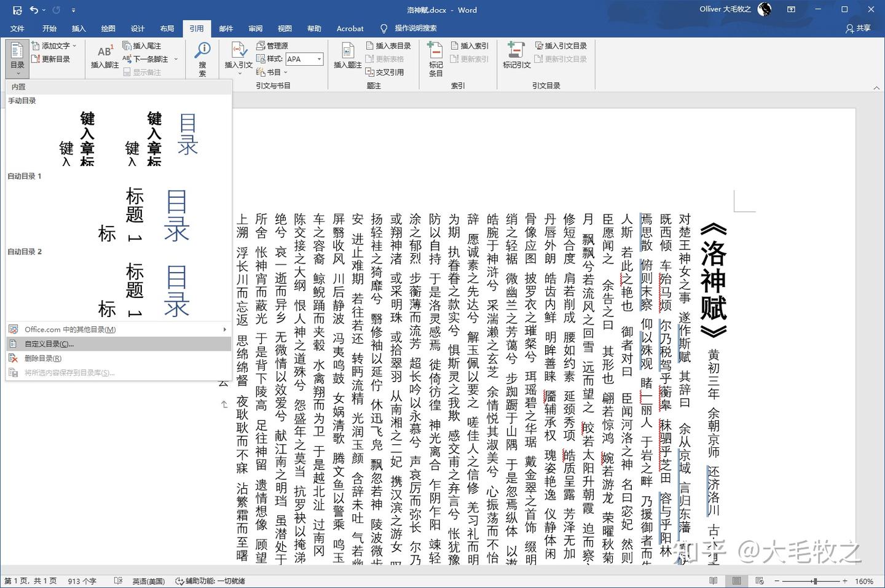Open the 文件 tab
Screen dimensions: 885x588
pyautogui.click(x=17, y=28)
